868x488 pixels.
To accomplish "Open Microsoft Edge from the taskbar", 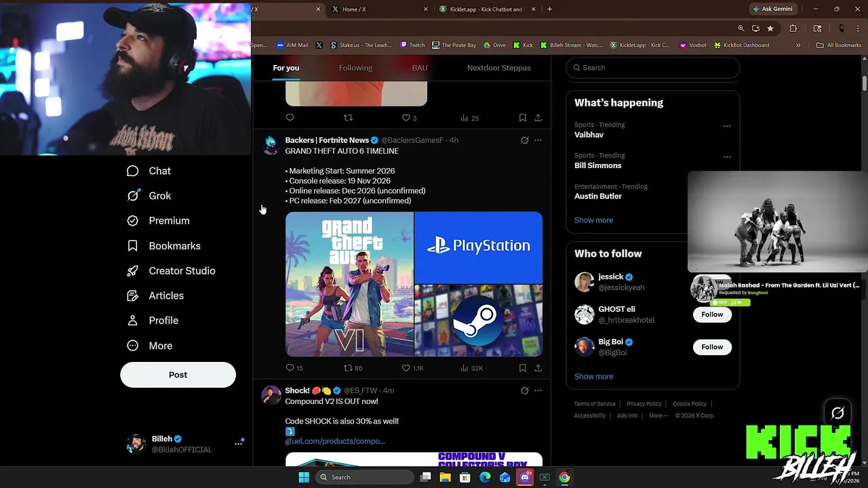I will [x=485, y=477].
